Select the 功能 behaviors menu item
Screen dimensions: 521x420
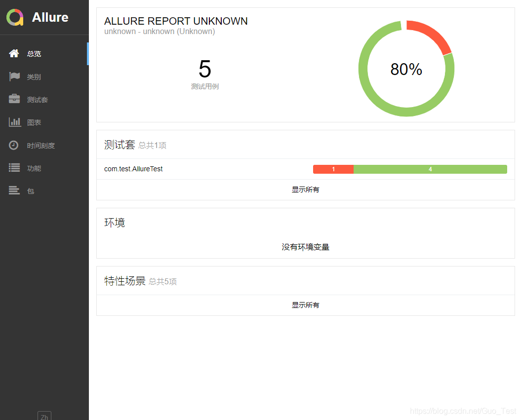pyautogui.click(x=44, y=168)
